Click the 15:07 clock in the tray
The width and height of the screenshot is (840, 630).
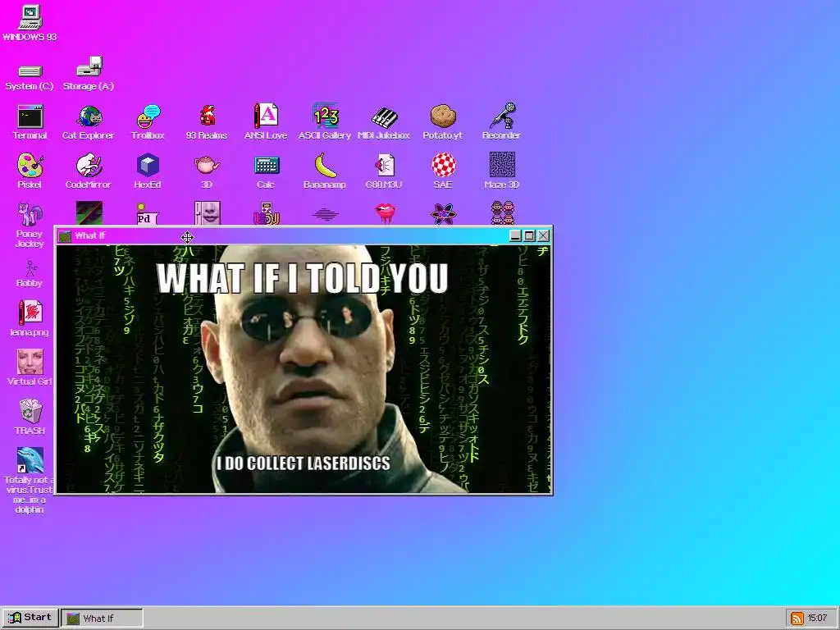[x=817, y=618]
